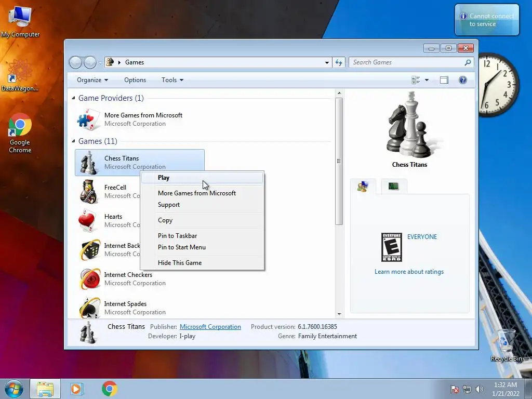This screenshot has height=399, width=532.
Task: Click the ESRB Everyone rating icon
Action: [392, 247]
